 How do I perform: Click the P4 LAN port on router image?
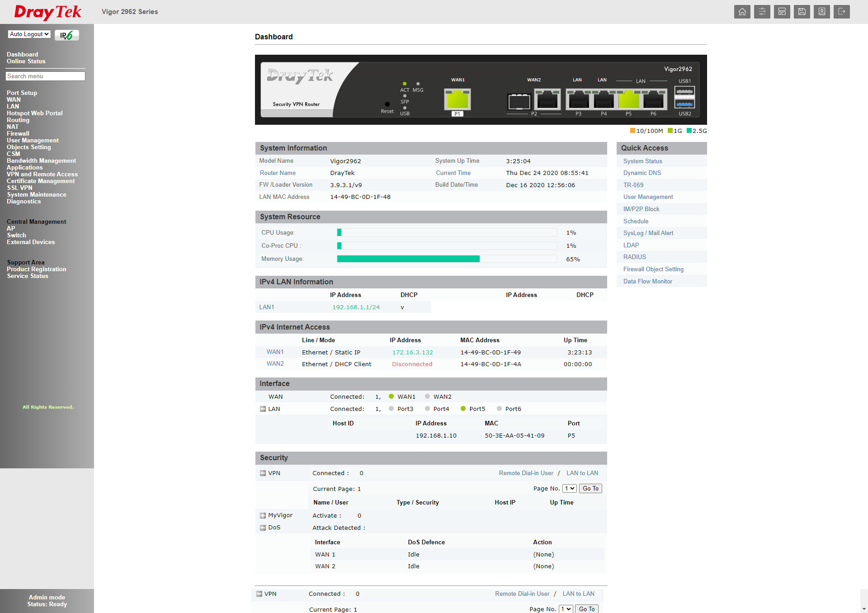pos(604,99)
